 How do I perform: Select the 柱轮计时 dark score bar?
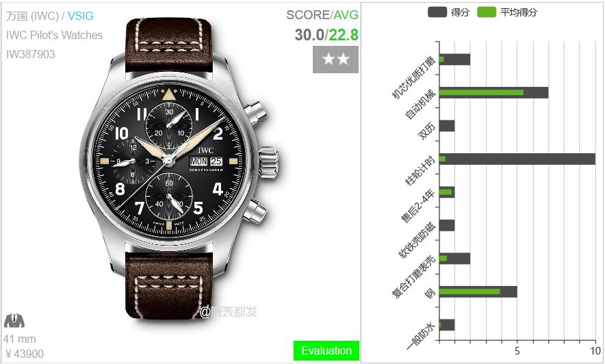click(517, 159)
